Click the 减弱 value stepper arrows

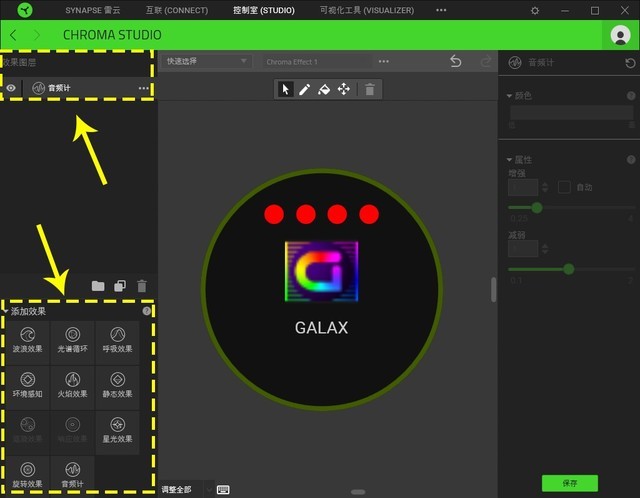(x=545, y=249)
